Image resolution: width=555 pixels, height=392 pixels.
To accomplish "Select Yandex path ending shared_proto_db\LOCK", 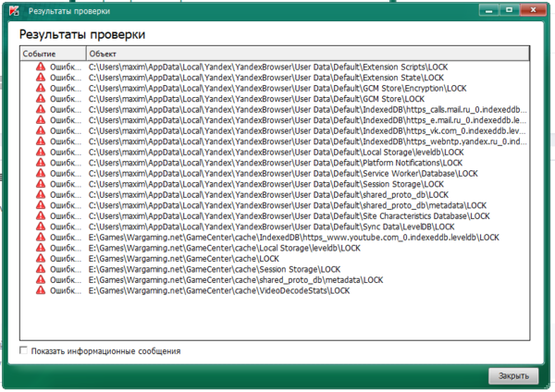I will tap(268, 194).
